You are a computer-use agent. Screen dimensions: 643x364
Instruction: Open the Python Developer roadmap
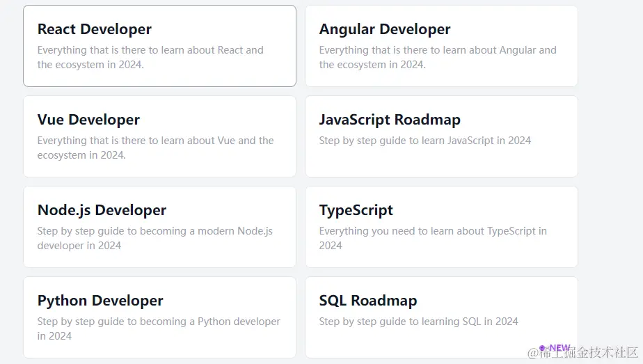[100, 301]
